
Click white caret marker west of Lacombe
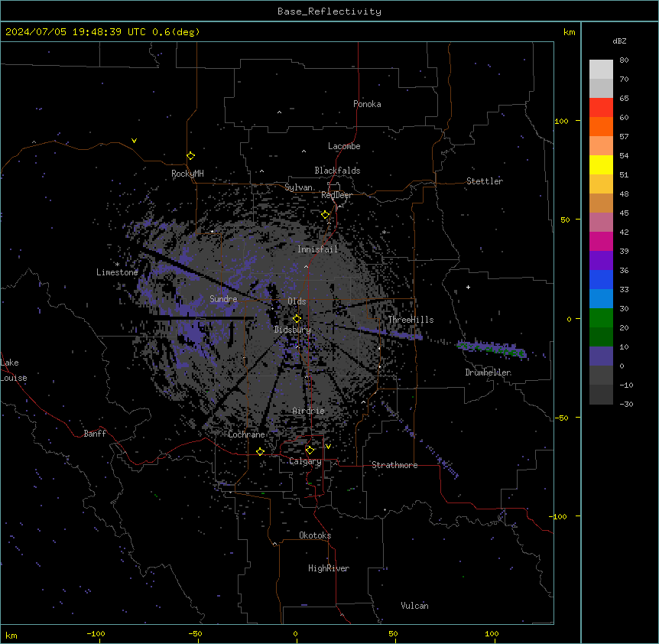point(304,151)
